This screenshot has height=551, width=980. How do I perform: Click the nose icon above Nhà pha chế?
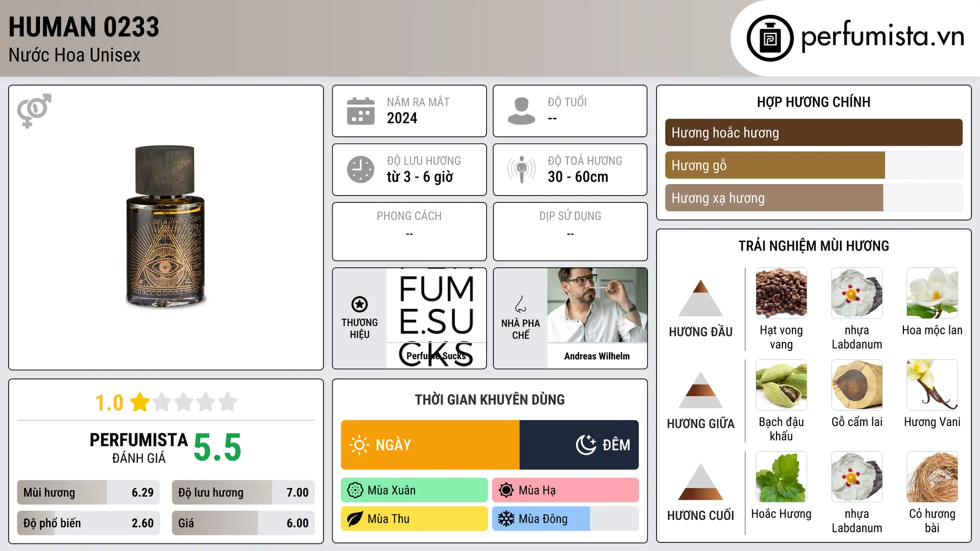[521, 304]
